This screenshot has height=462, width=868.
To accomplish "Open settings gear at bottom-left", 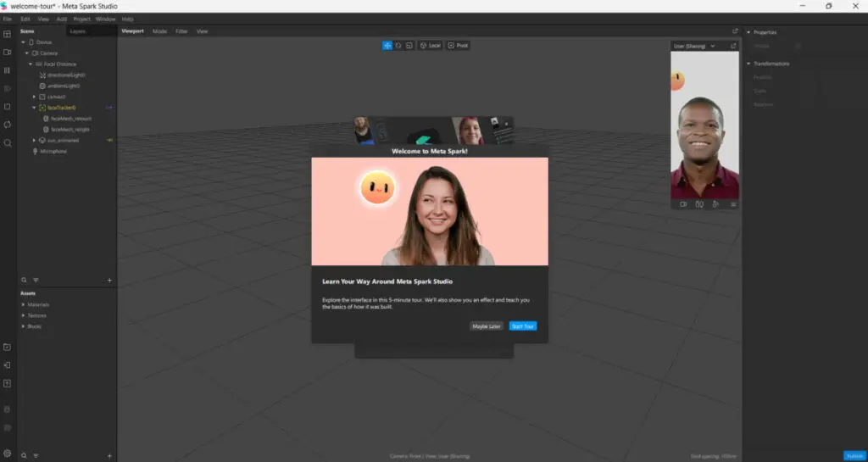I will coord(7,454).
